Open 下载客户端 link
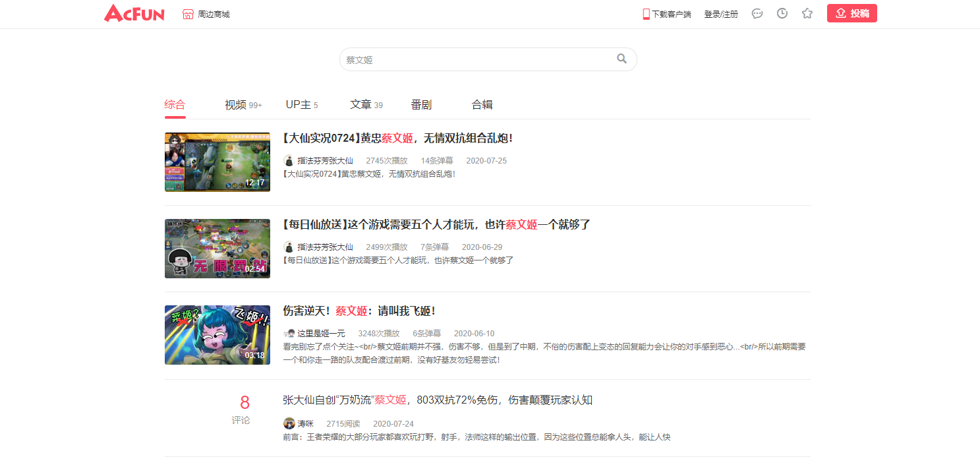 [672, 14]
